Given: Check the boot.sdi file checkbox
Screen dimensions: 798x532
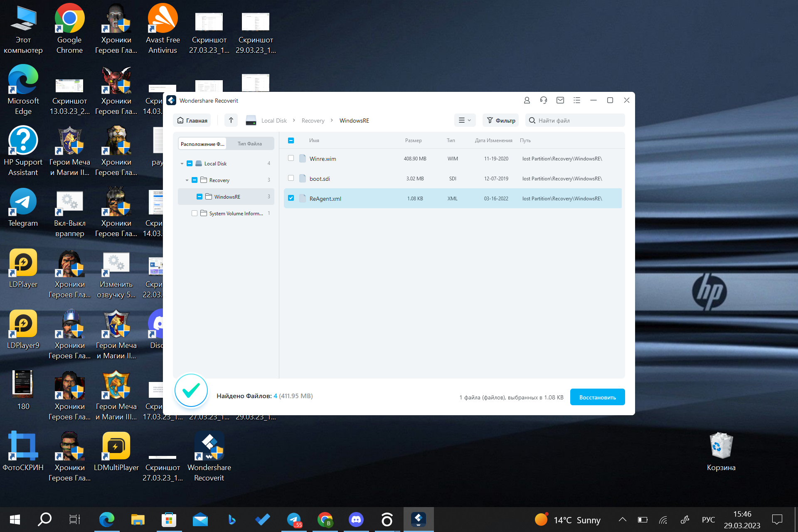Looking at the screenshot, I should (x=291, y=178).
